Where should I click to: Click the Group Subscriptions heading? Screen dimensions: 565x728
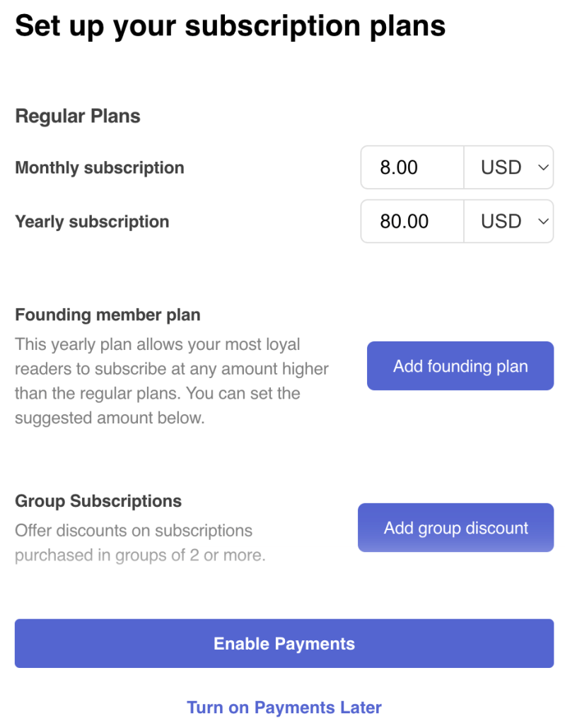click(98, 501)
